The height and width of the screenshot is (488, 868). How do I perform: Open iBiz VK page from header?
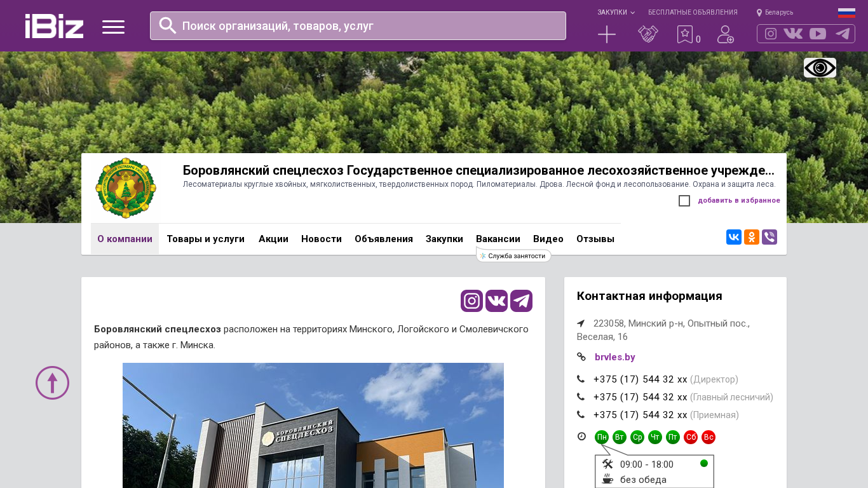point(793,34)
